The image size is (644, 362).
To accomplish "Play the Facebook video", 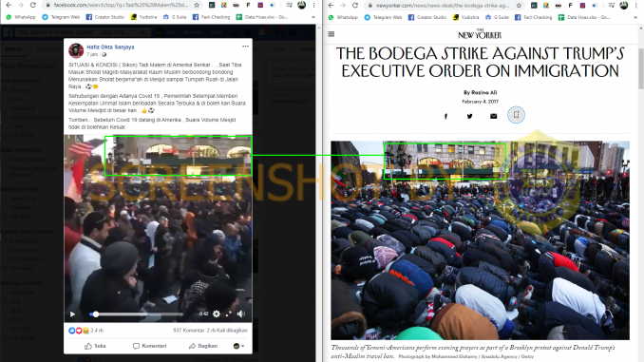I will click(x=73, y=314).
